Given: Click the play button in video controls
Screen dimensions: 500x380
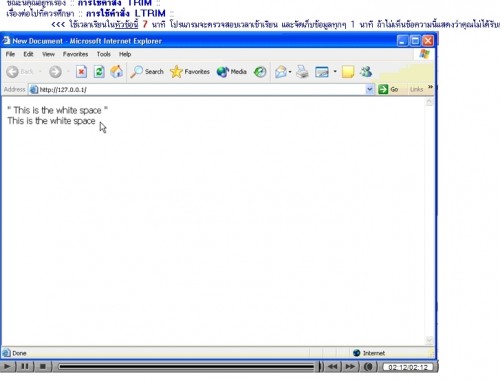Looking at the screenshot, I should pyautogui.click(x=7, y=366).
